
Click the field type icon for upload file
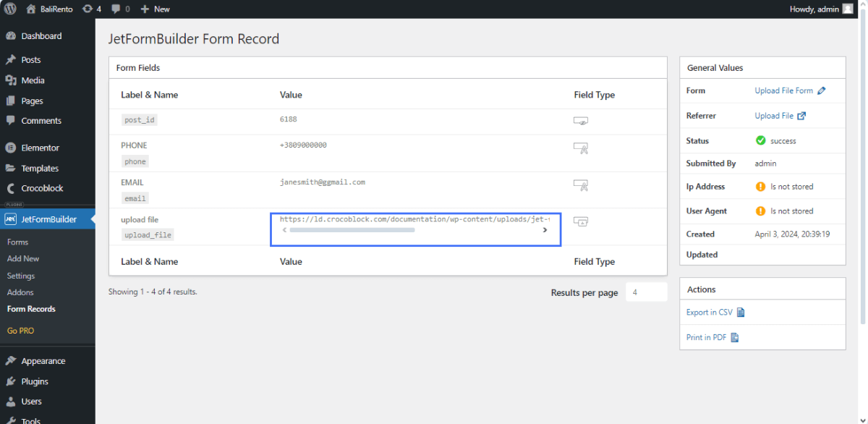pyautogui.click(x=581, y=221)
